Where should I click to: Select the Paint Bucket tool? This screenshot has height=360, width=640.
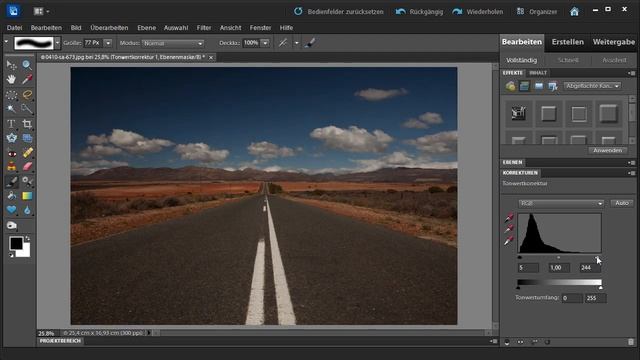pyautogui.click(x=11, y=196)
